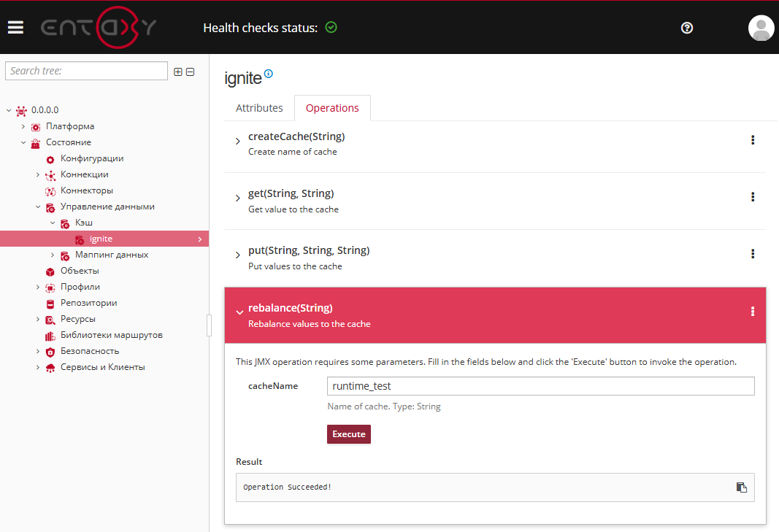Open the user profile avatar
This screenshot has height=532, width=779.
[761, 28]
